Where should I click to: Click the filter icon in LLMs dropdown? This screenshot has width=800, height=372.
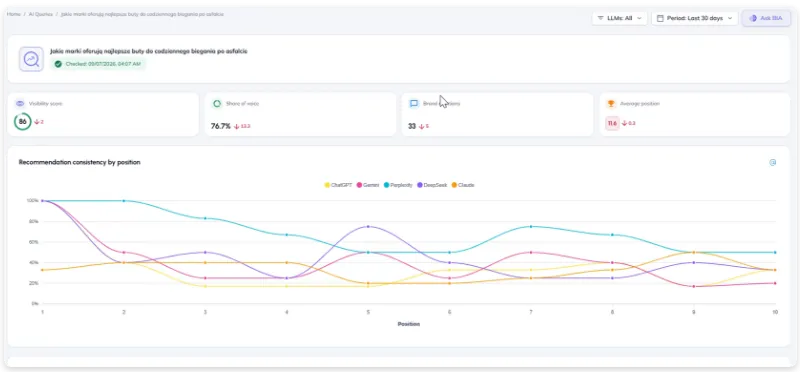coord(601,18)
